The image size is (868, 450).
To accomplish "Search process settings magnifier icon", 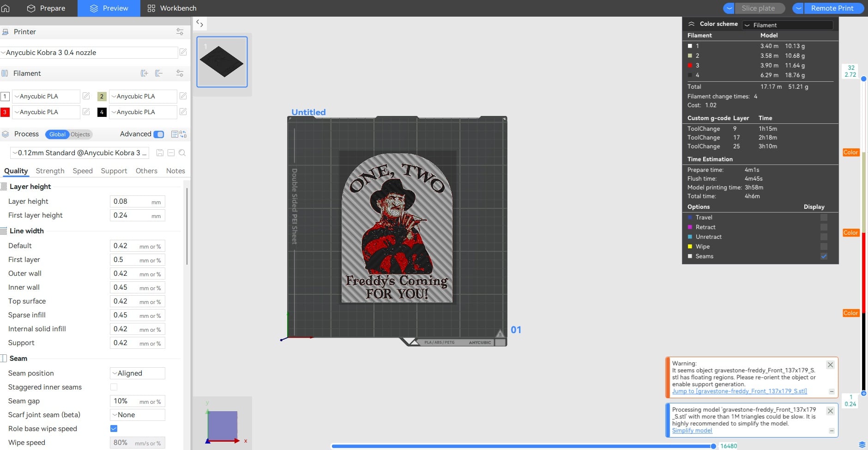I will (x=182, y=153).
